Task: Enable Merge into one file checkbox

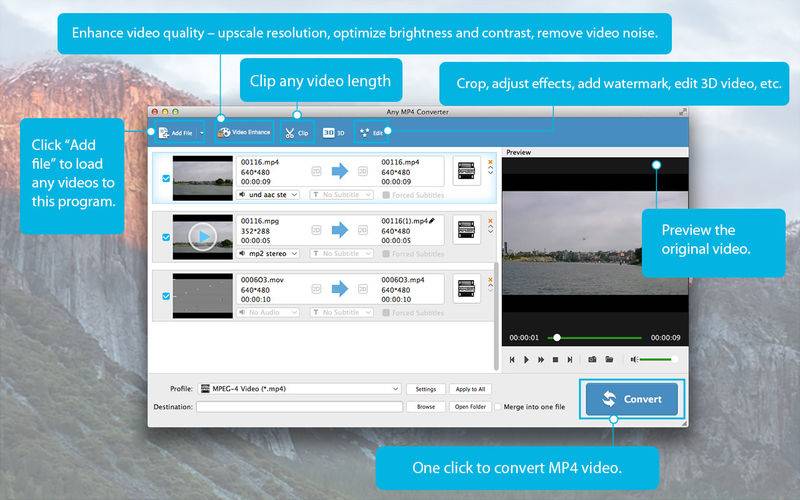Action: point(500,407)
